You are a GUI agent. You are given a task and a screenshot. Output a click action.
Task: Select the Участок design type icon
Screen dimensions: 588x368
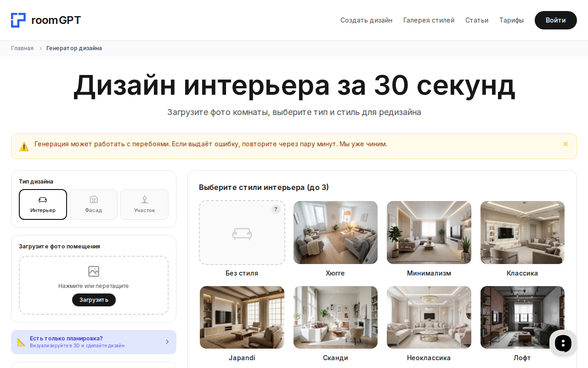pos(144,199)
